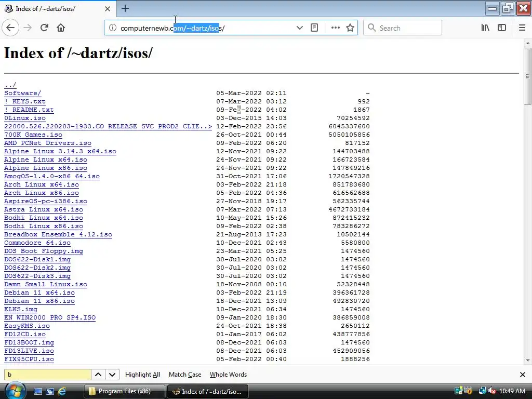This screenshot has height=399, width=532.
Task: Download 0Linux.iso
Action: tap(25, 118)
